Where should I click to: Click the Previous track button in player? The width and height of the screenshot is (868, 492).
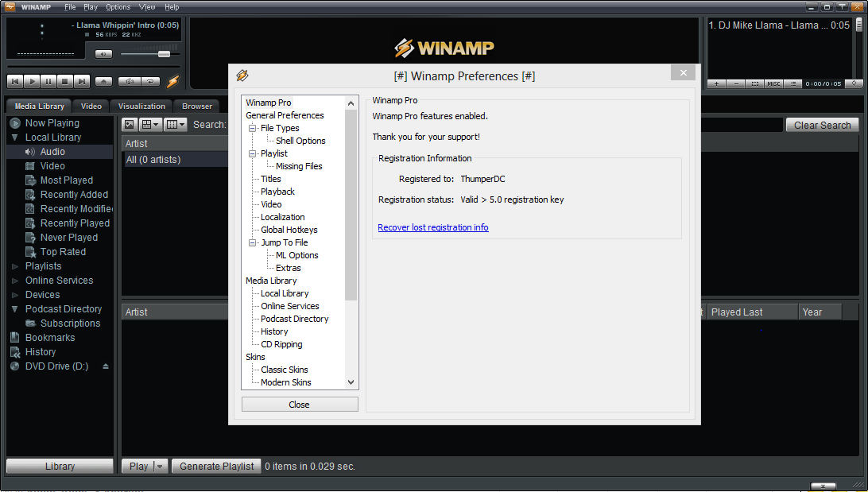coord(15,81)
